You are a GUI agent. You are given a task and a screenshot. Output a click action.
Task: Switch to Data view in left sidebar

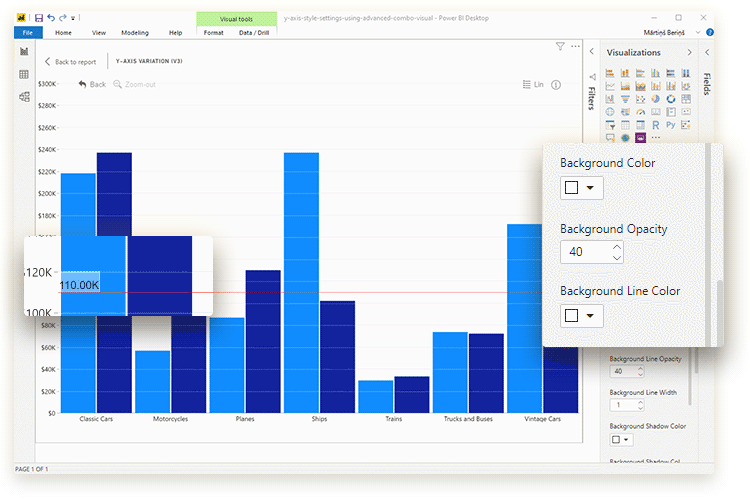pos(24,74)
